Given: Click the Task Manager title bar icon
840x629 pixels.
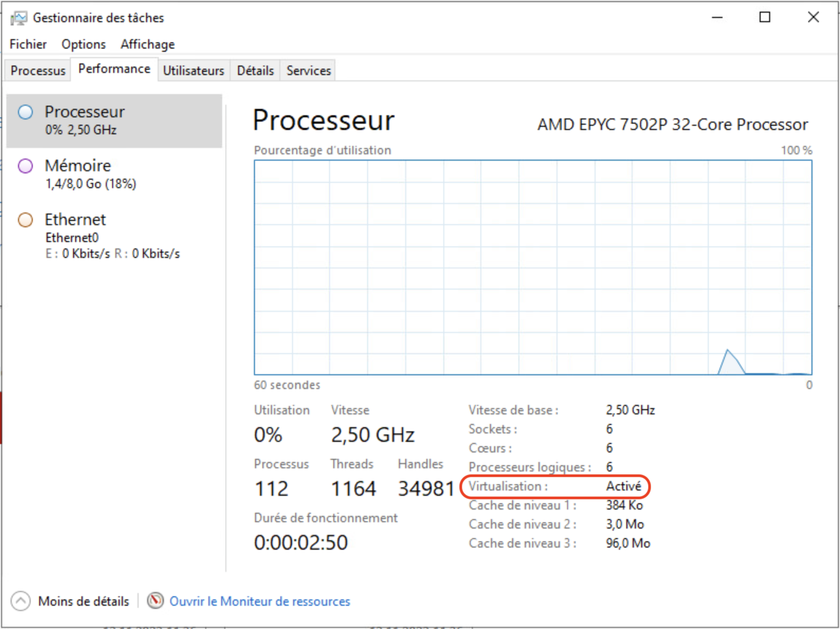Looking at the screenshot, I should 19,18.
